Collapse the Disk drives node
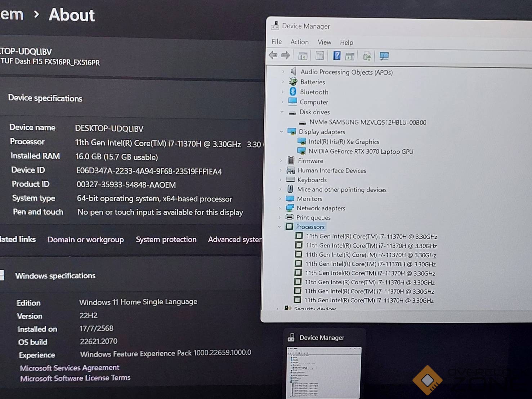The image size is (532, 399). tap(282, 112)
